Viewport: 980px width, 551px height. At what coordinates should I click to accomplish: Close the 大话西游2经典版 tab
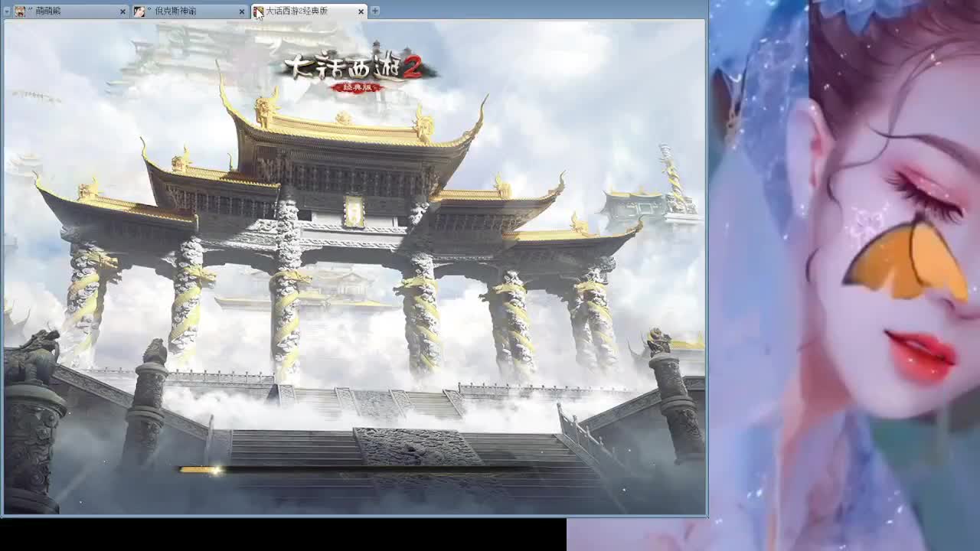[x=362, y=11]
